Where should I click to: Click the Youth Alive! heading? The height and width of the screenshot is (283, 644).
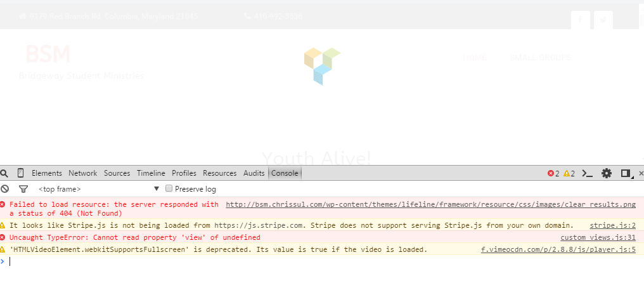pyautogui.click(x=316, y=158)
